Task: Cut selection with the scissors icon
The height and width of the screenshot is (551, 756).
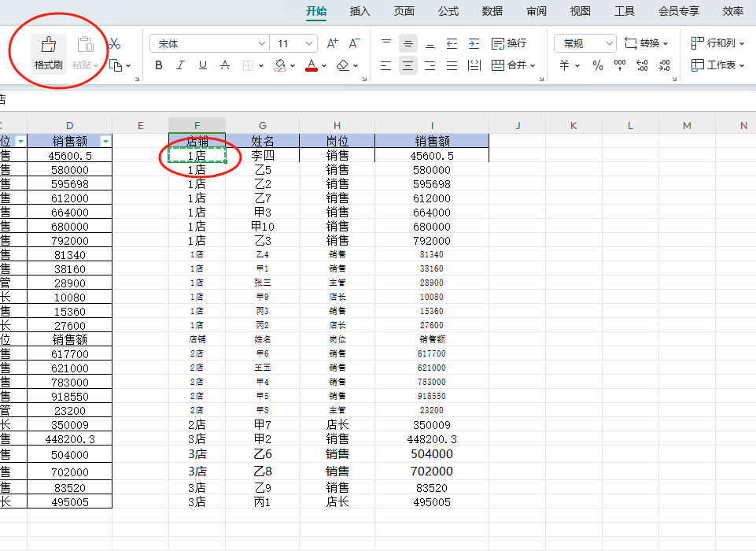Action: [114, 44]
